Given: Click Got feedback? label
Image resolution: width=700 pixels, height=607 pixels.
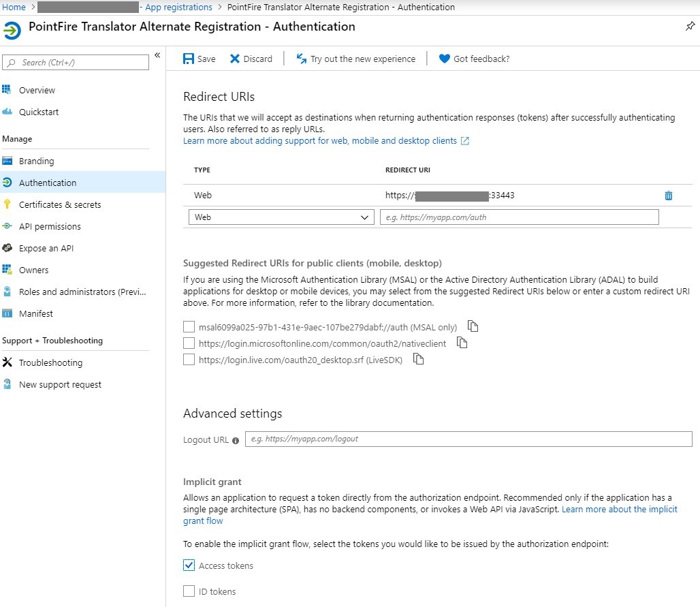Looking at the screenshot, I should point(481,59).
